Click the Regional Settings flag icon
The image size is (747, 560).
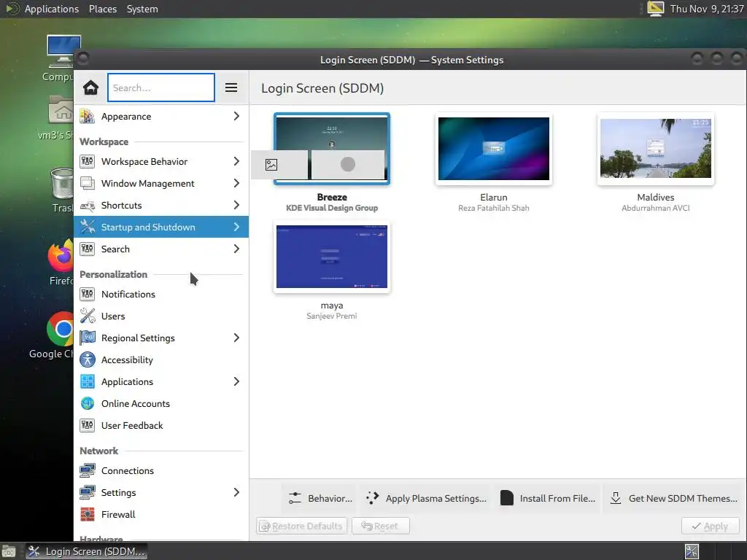[88, 338]
